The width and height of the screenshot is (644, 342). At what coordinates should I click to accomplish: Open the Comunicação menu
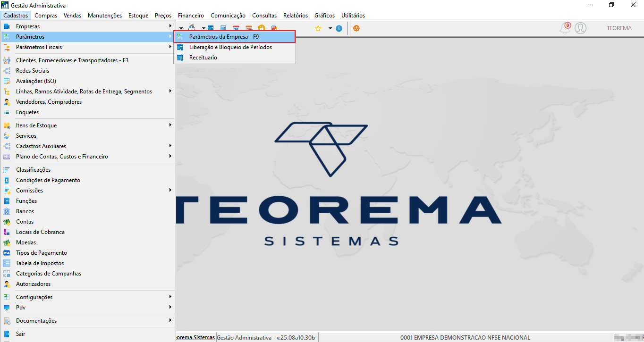click(228, 16)
